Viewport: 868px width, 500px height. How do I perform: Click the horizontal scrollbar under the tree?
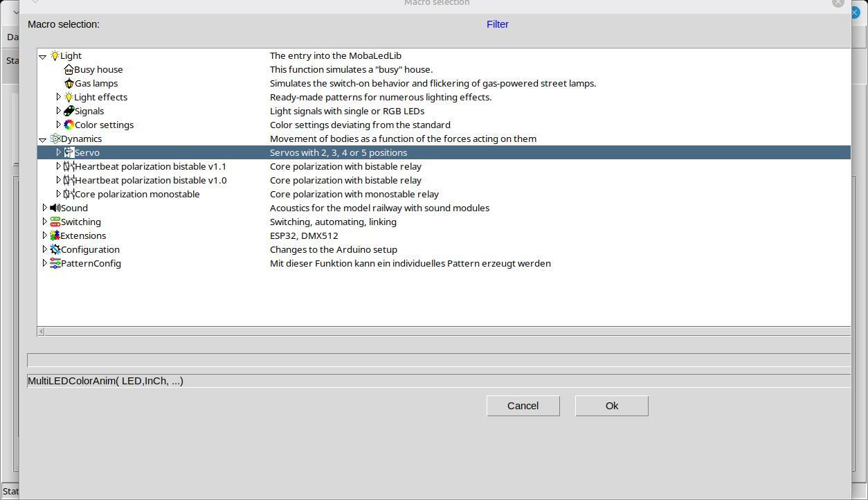(x=443, y=331)
